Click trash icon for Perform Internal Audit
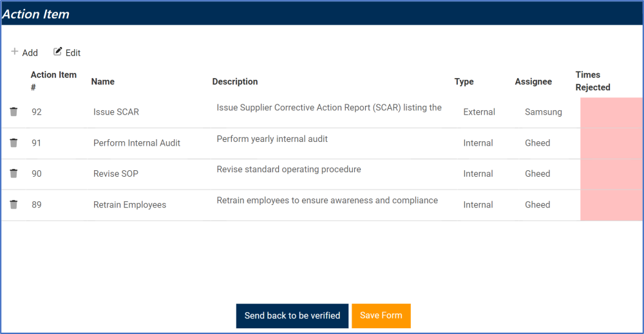 coord(14,142)
